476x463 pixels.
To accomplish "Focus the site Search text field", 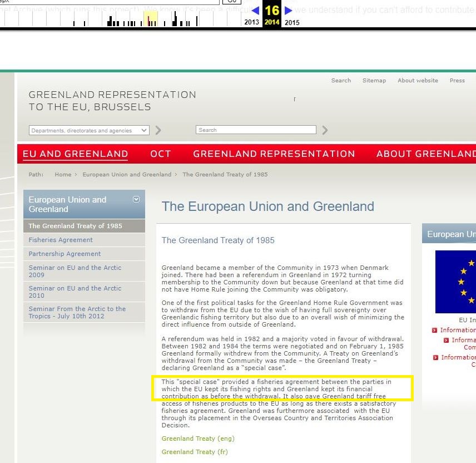I will tap(256, 130).
